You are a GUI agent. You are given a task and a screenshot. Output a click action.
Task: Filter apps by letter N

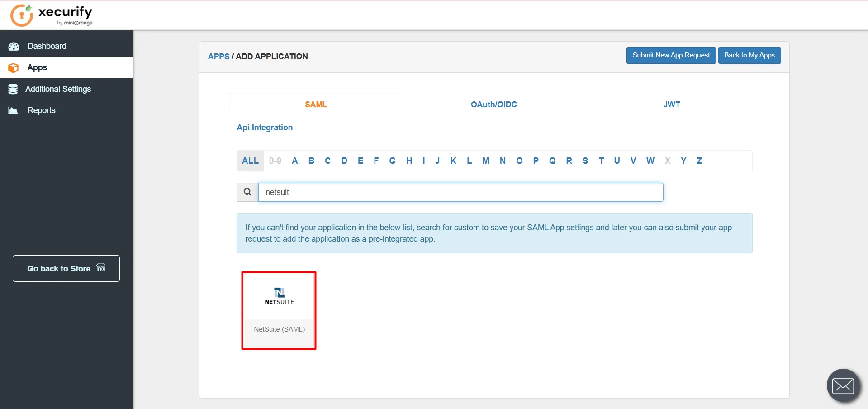(503, 161)
